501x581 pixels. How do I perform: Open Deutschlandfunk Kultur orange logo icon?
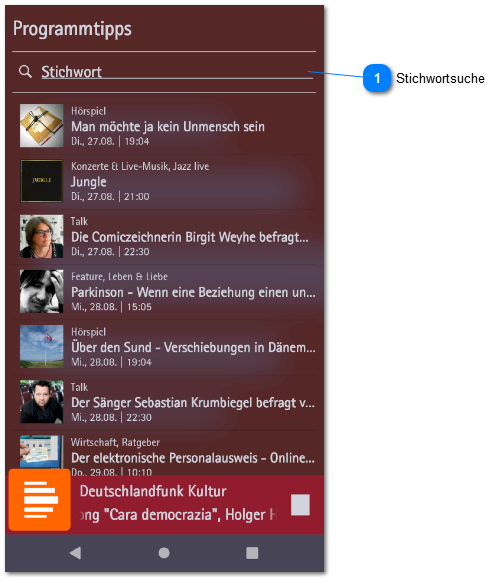click(40, 499)
